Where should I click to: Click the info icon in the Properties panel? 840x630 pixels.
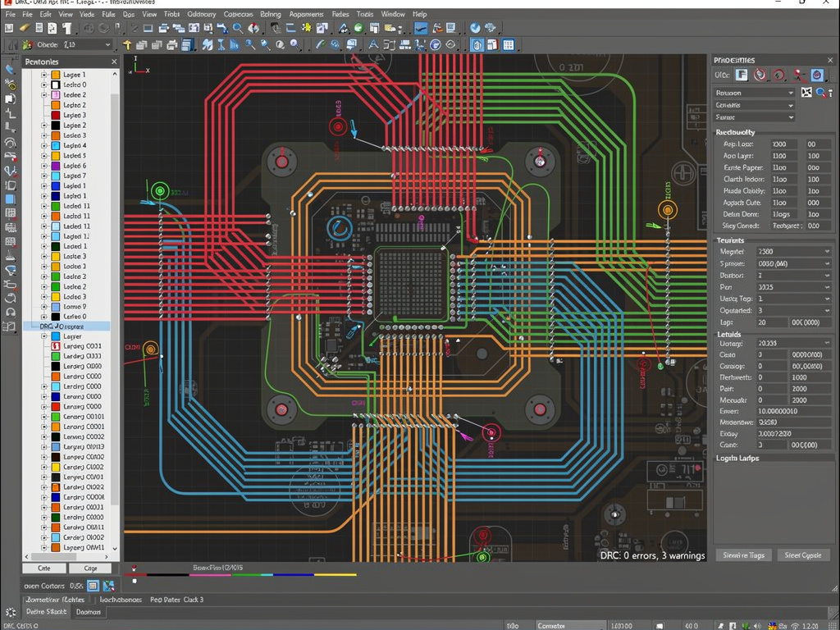[x=831, y=94]
